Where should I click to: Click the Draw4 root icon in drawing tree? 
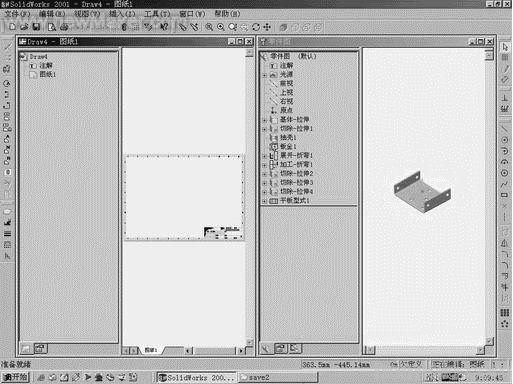(23, 57)
